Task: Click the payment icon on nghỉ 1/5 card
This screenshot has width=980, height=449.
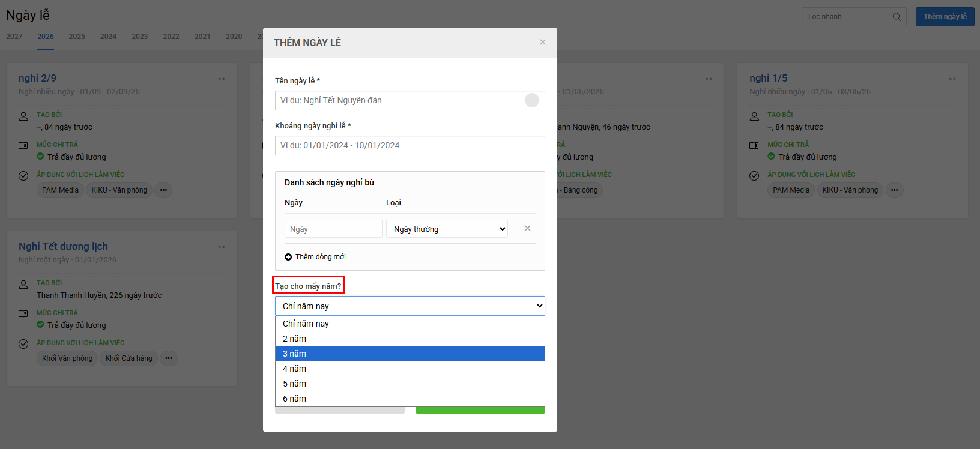Action: pos(754,146)
